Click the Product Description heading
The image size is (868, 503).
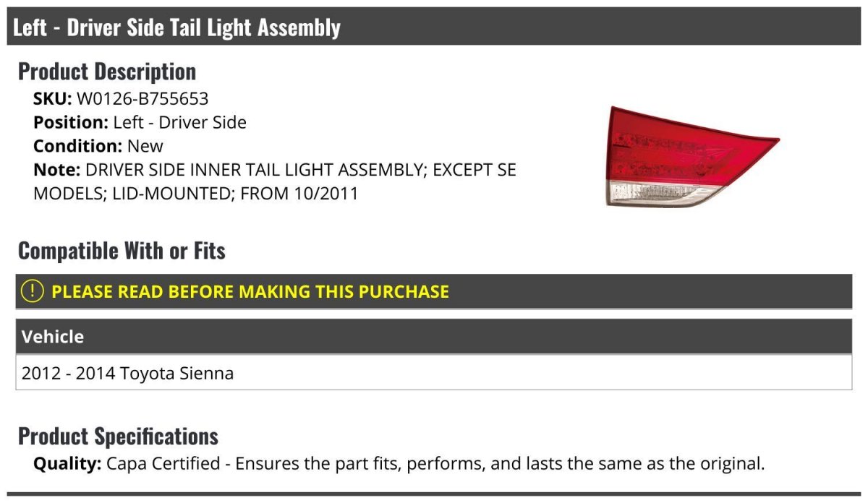[x=107, y=72]
